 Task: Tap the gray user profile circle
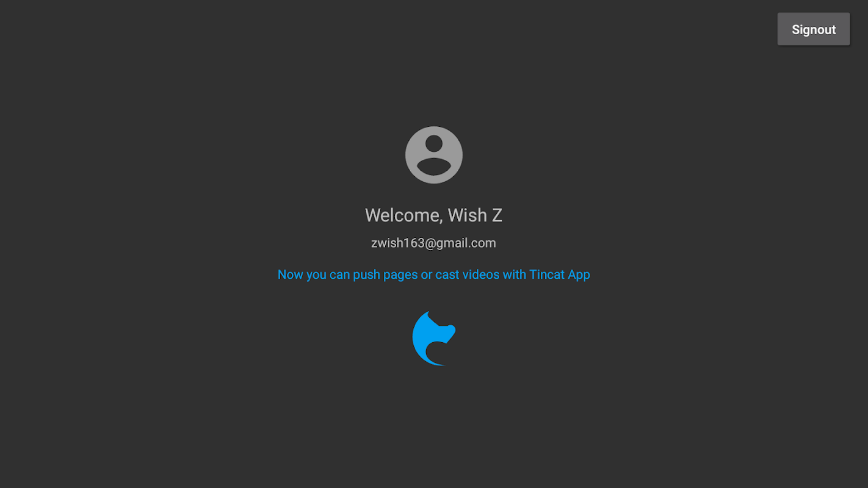tap(434, 155)
